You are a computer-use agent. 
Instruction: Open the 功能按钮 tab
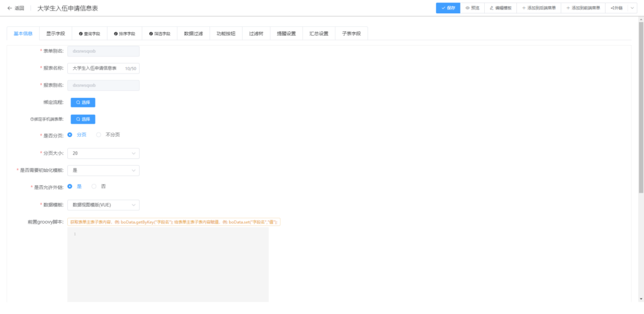click(226, 33)
